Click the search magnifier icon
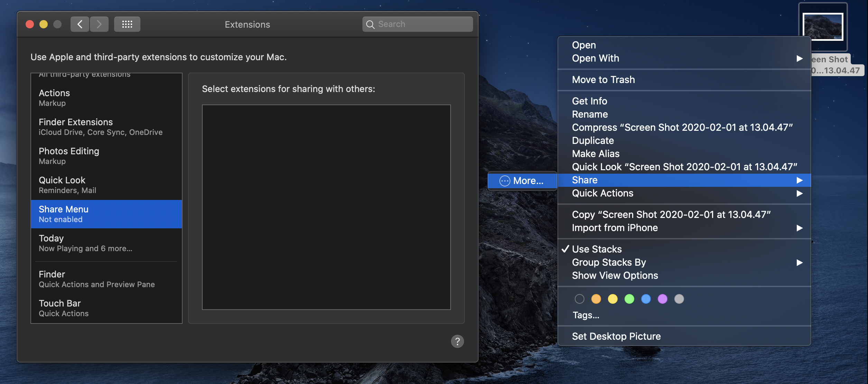The width and height of the screenshot is (868, 384). pyautogui.click(x=370, y=24)
